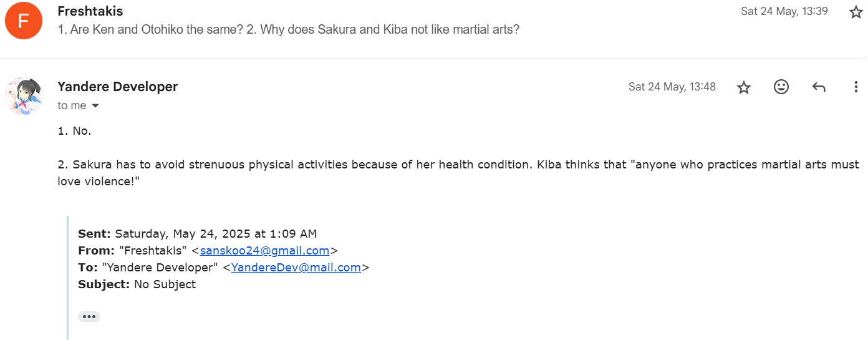Open the sanskoo24@gmail.com email link
This screenshot has width=868, height=340.
(x=264, y=251)
